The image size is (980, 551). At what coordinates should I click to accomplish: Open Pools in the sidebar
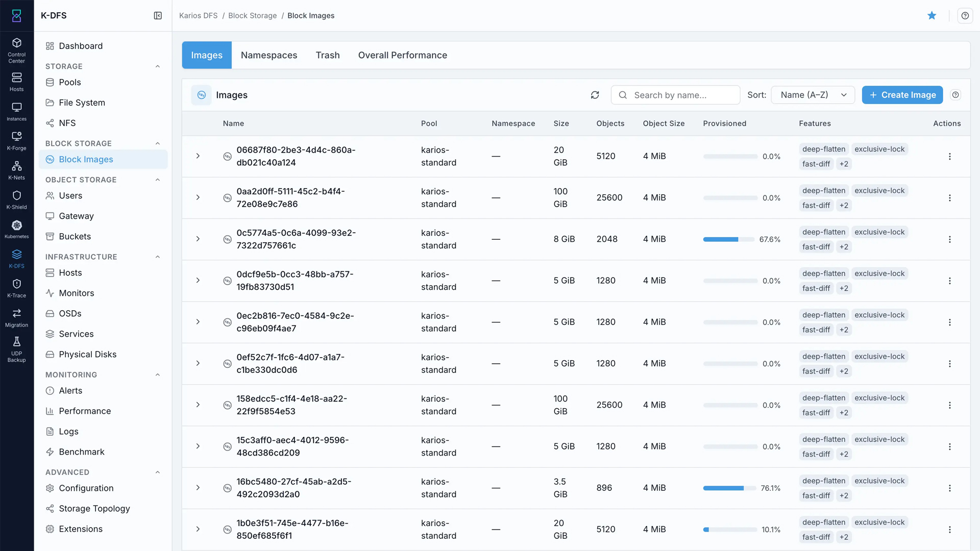click(103, 82)
